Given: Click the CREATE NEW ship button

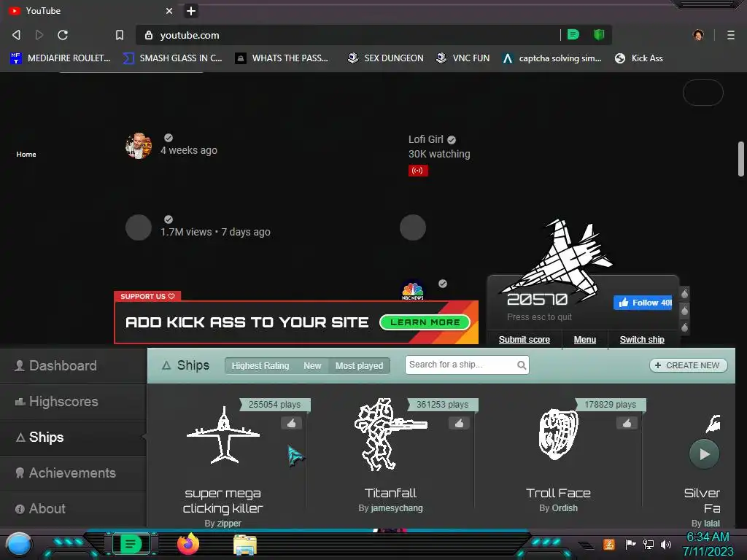Looking at the screenshot, I should [688, 365].
